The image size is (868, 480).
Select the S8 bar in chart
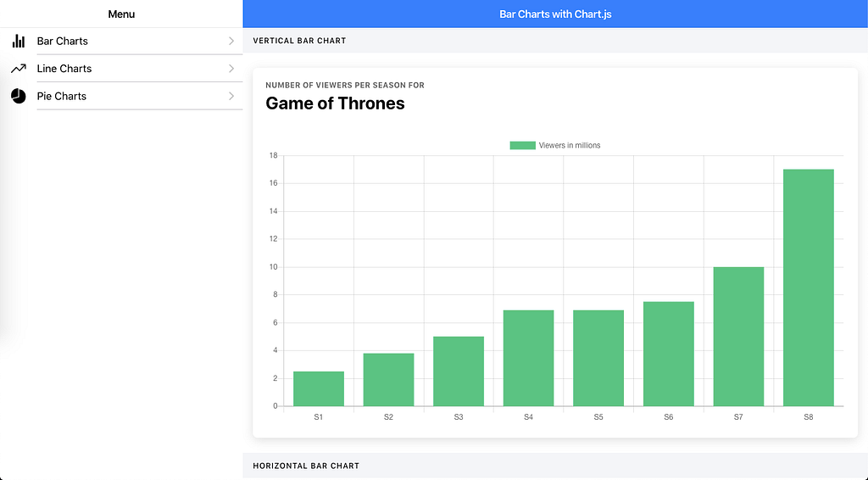click(808, 287)
